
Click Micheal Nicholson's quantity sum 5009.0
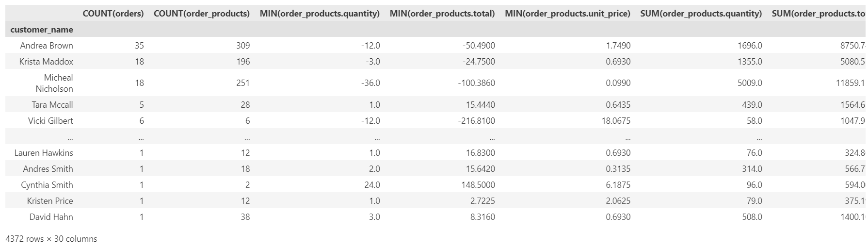(x=750, y=83)
